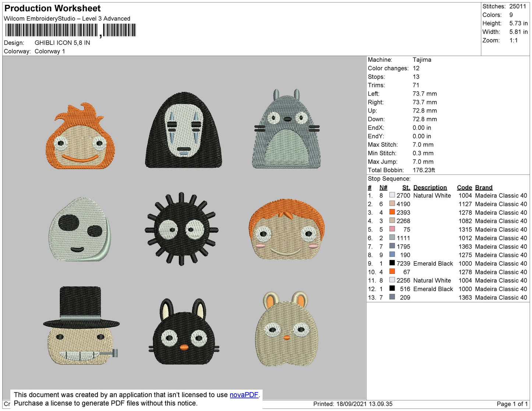Screen dimensions: 532x411
Task: Select the printed timestamp '18/09/2021 13.09.35'
Action: (x=364, y=404)
